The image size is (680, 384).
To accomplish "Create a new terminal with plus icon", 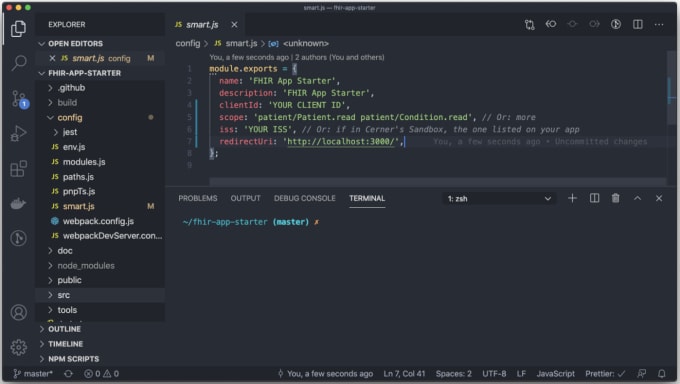I will tap(572, 198).
